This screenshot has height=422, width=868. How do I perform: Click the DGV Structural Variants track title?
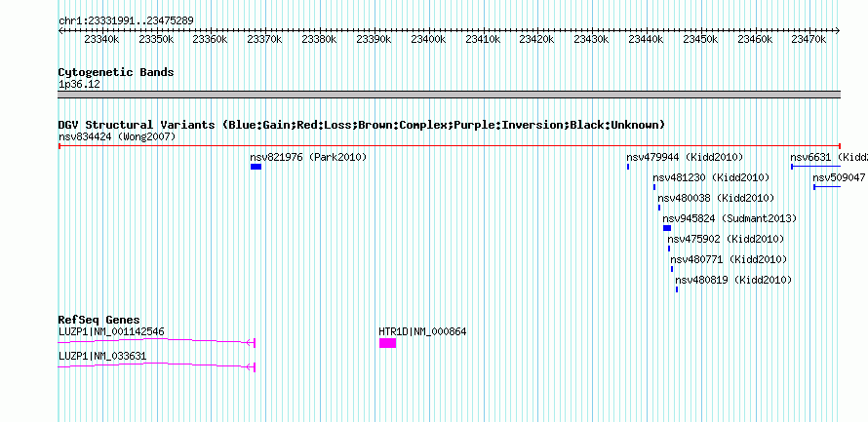(x=362, y=125)
